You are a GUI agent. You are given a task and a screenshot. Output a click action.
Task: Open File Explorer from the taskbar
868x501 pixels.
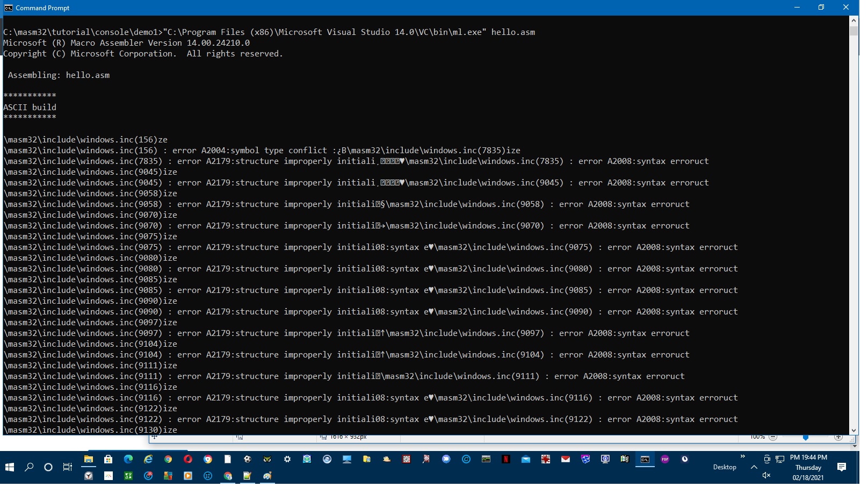(x=89, y=459)
